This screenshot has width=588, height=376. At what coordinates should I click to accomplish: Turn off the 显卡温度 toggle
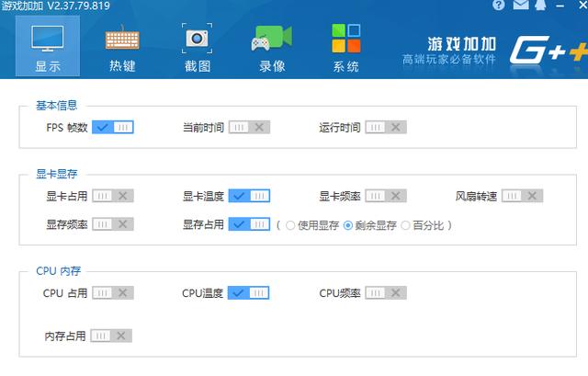pyautogui.click(x=249, y=196)
